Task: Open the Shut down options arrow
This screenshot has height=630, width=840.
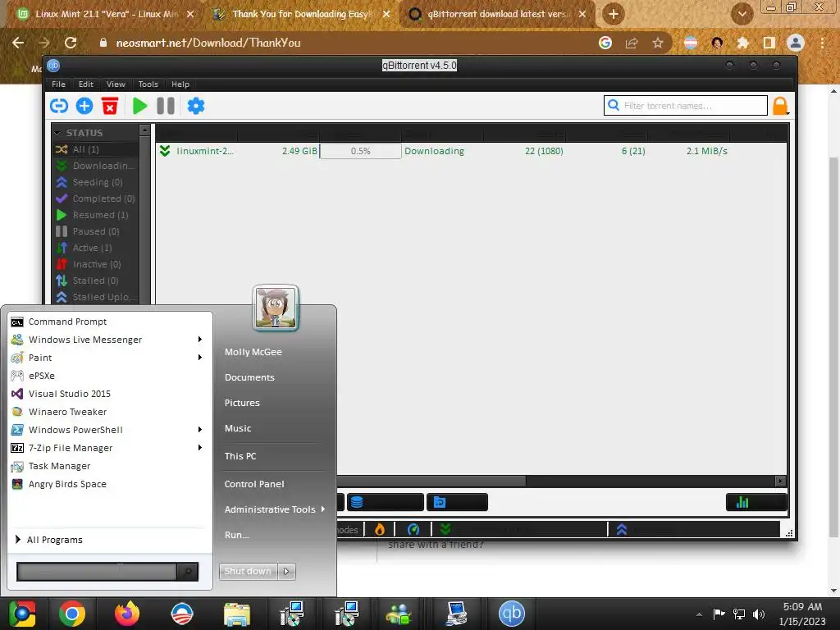Action: [x=286, y=571]
